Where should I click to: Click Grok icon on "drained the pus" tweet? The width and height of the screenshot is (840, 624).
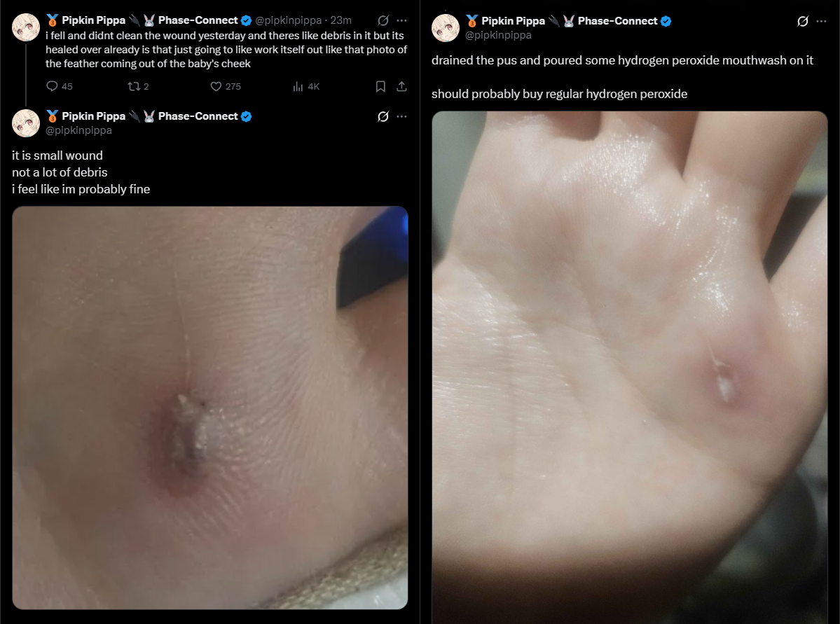(x=802, y=21)
